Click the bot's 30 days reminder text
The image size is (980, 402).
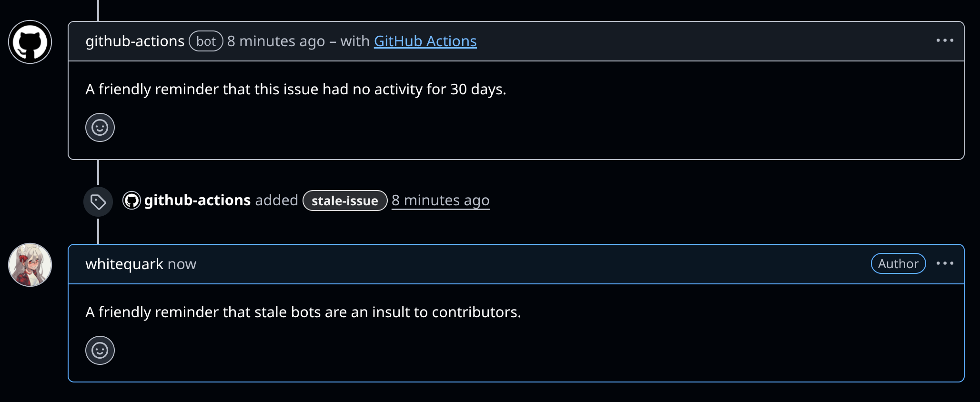295,90
